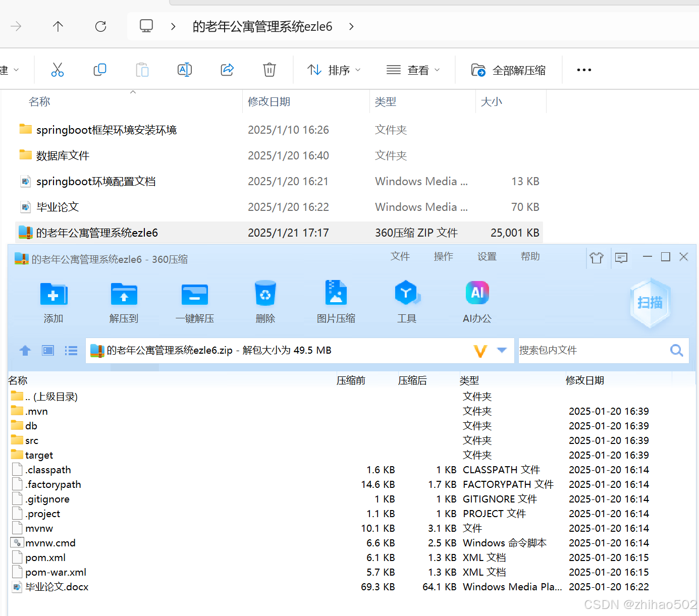Click the Explorer Refresh button

click(x=100, y=26)
